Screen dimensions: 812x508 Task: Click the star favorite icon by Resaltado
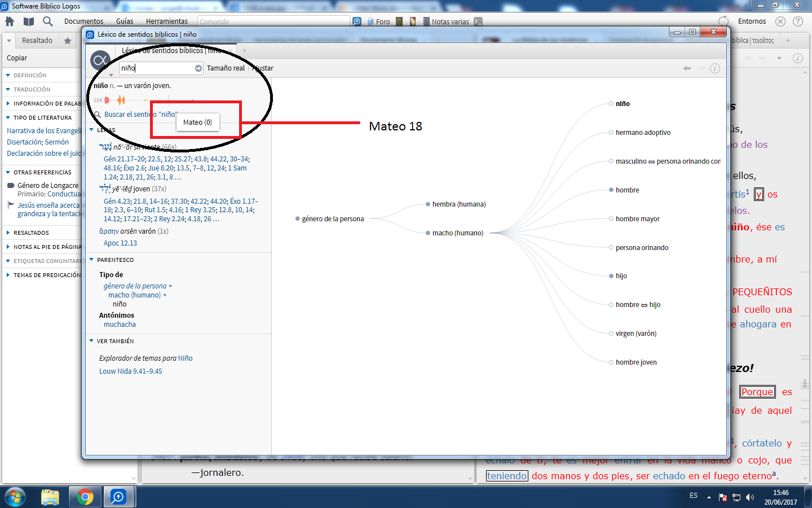click(68, 41)
